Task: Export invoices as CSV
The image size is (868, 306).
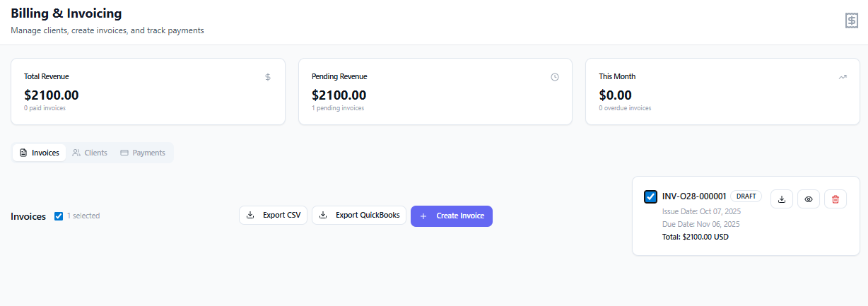Action: click(x=273, y=215)
